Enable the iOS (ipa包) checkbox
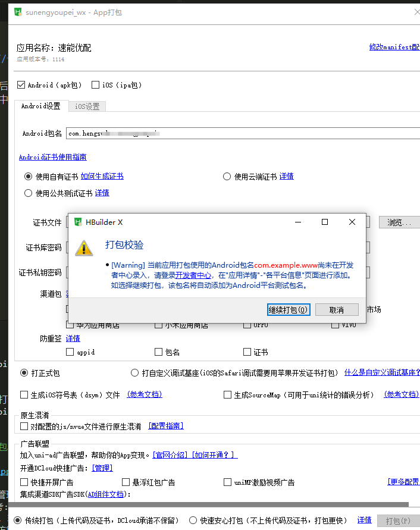This screenshot has height=530, width=420. 95,85
